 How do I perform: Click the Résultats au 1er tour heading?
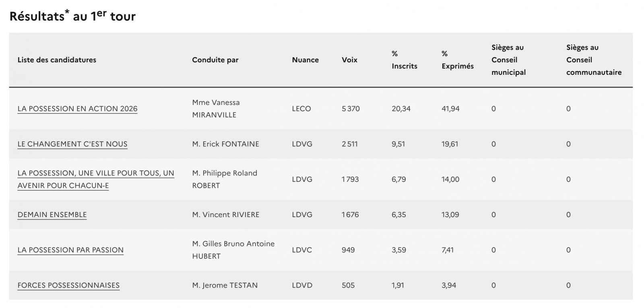pyautogui.click(x=72, y=16)
